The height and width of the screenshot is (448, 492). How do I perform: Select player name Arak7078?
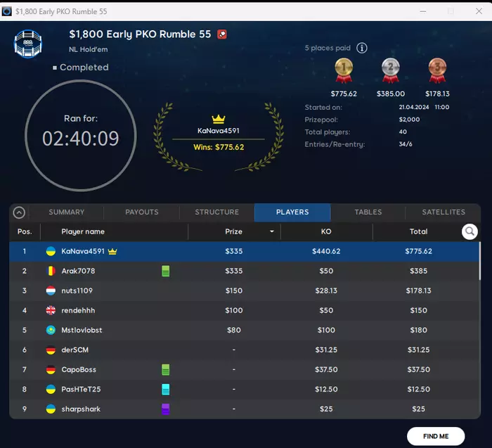[x=78, y=271]
